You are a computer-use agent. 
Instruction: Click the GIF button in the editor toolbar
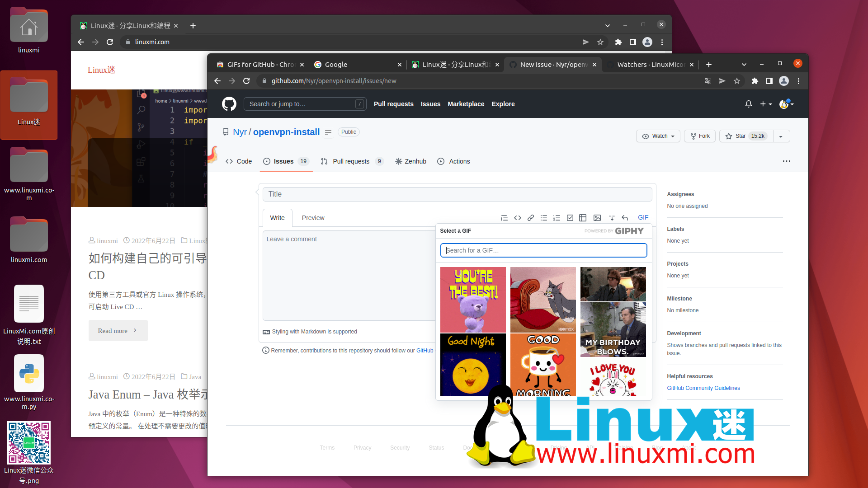tap(643, 217)
